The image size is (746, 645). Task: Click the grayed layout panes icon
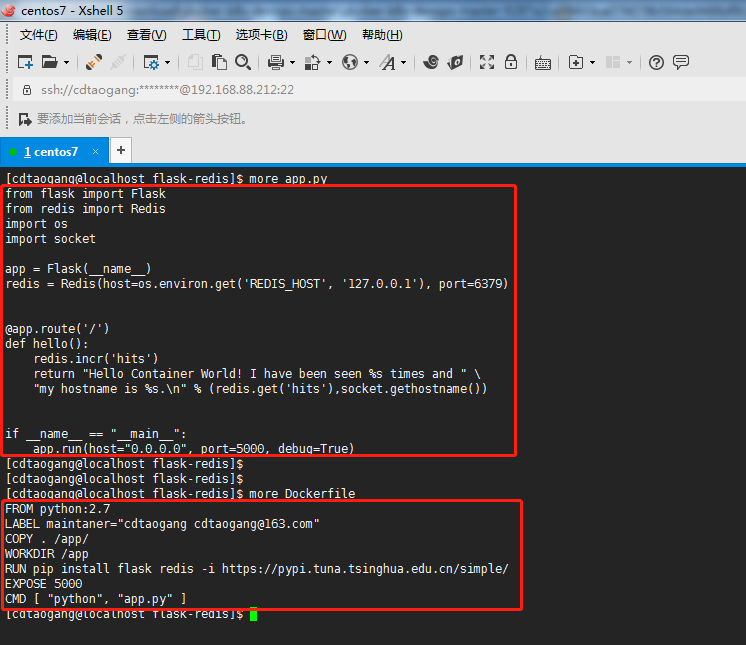[x=613, y=62]
